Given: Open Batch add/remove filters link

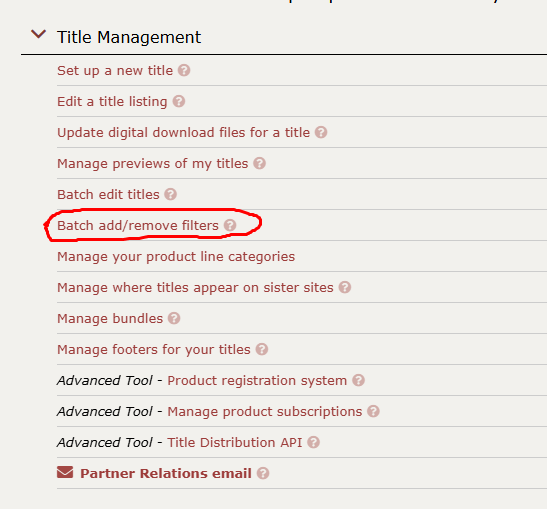Looking at the screenshot, I should (x=138, y=226).
